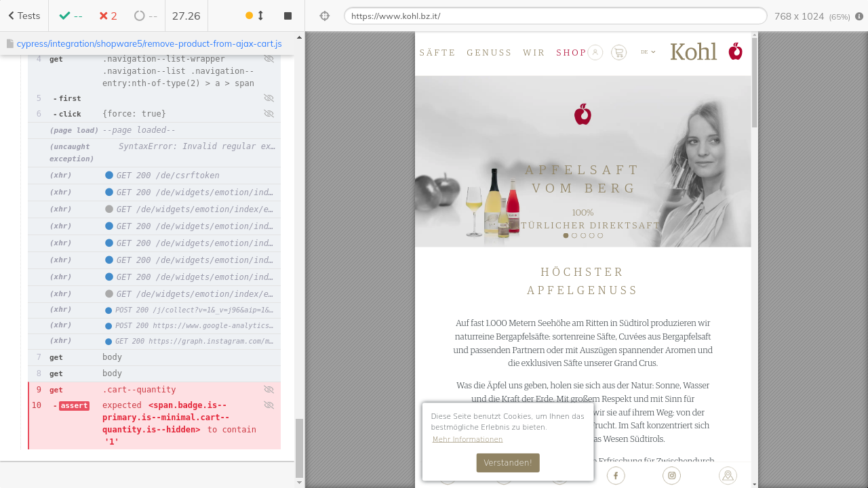Screen dimensions: 868x488
Task: Accept cookies with Verstanden! button
Action: pos(508,463)
